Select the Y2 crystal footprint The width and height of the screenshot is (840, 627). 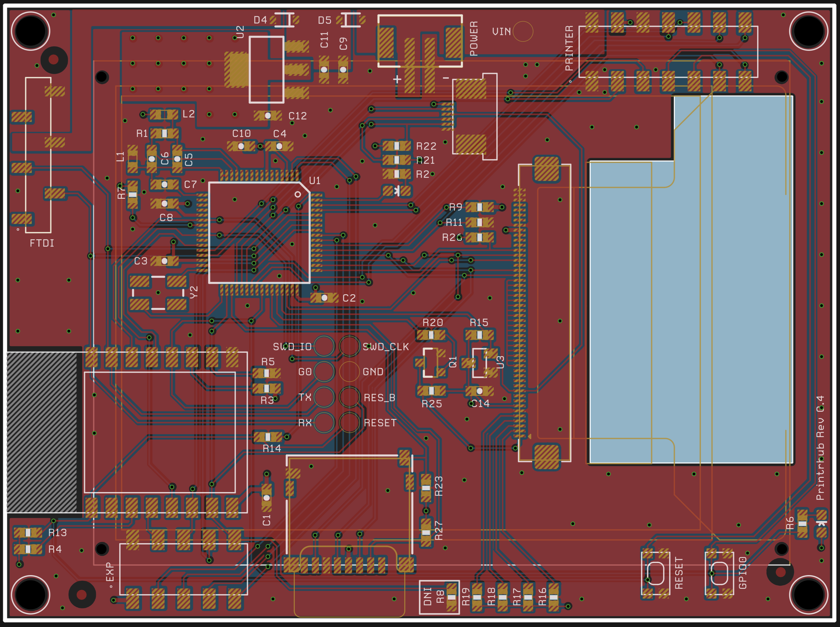tap(158, 293)
